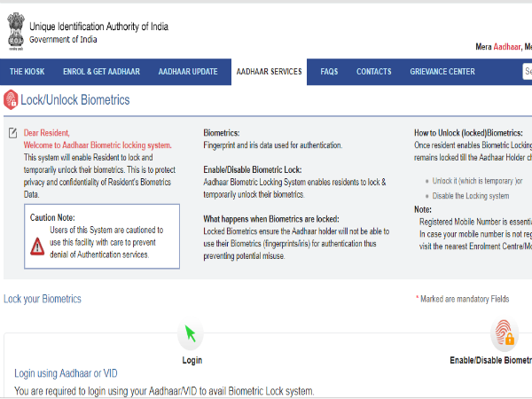
Task: Open the Grievance Center menu
Action: (442, 72)
